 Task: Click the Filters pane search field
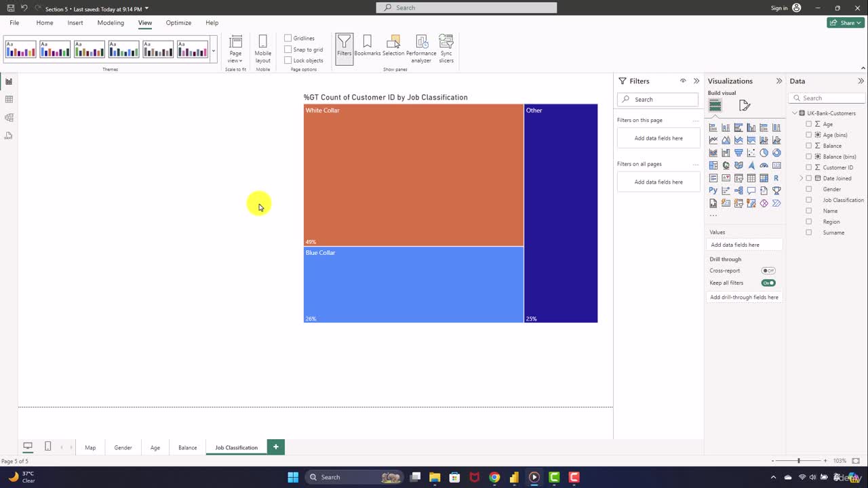coord(658,100)
